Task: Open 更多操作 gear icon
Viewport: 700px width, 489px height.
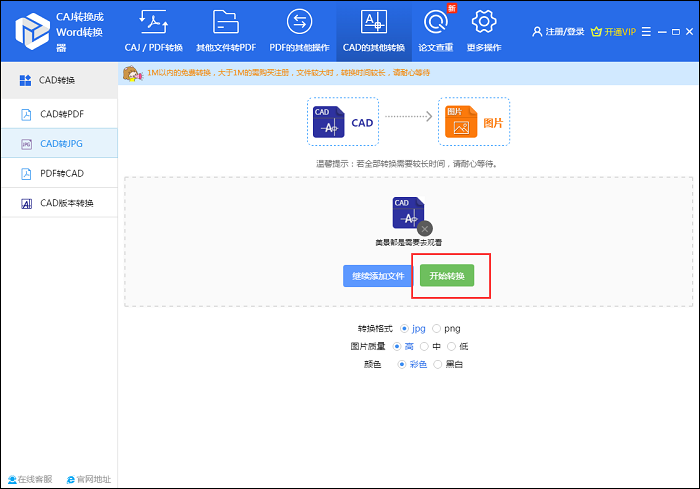Action: (484, 29)
